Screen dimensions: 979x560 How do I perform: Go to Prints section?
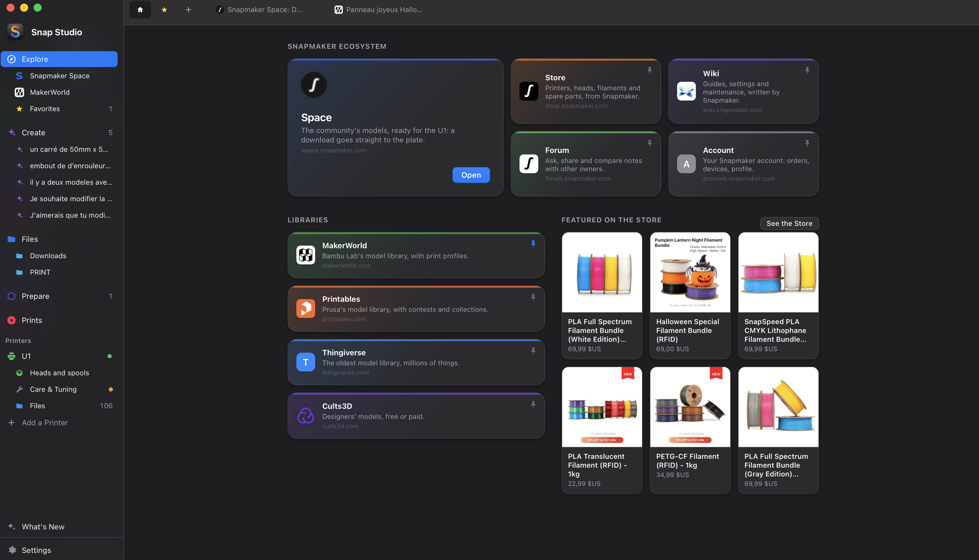click(59, 320)
